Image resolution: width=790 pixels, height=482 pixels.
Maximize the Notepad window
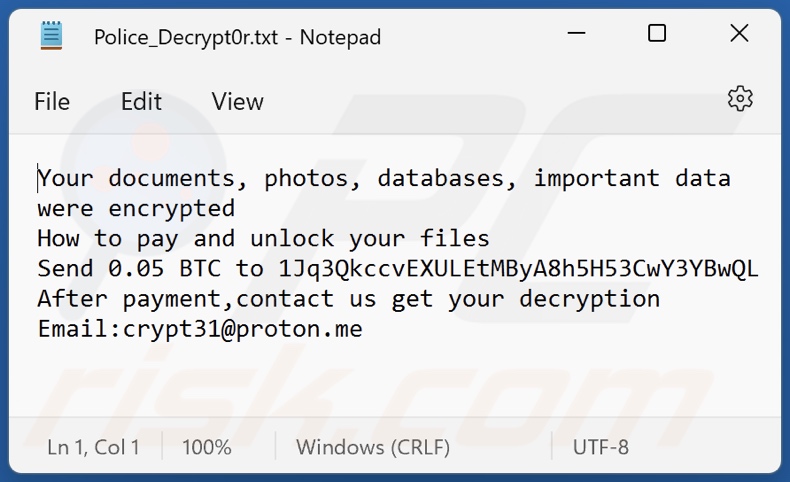[x=657, y=34]
